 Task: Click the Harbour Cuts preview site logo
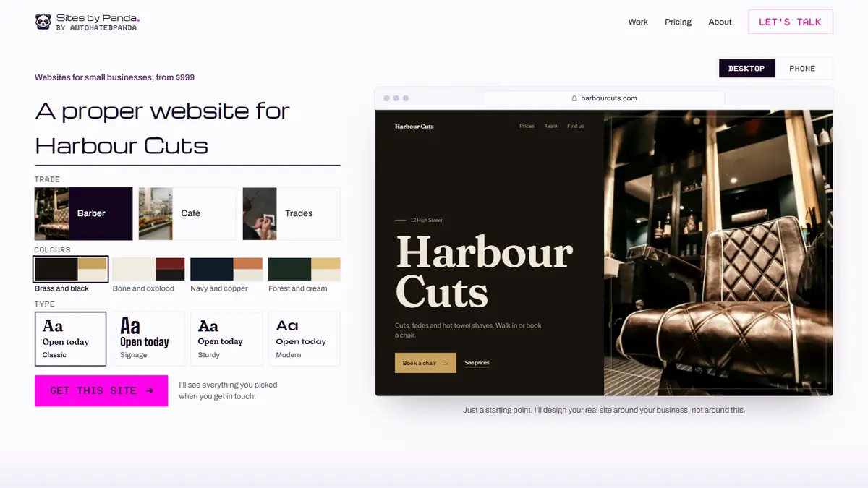coord(414,127)
